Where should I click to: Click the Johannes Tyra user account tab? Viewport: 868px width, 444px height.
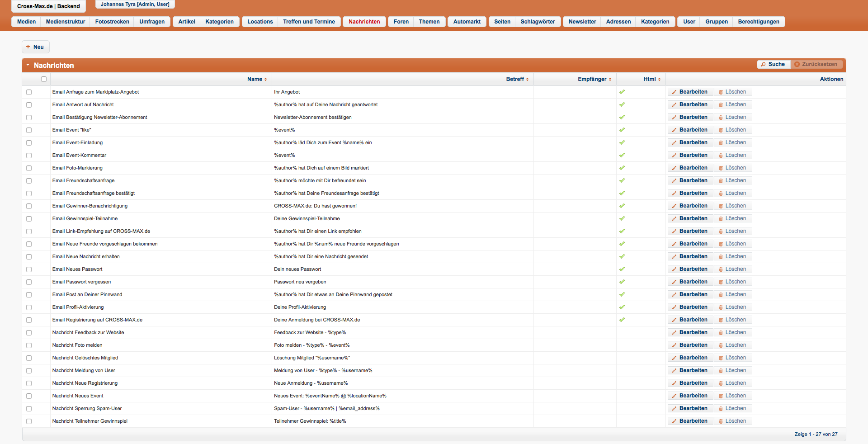pyautogui.click(x=135, y=5)
